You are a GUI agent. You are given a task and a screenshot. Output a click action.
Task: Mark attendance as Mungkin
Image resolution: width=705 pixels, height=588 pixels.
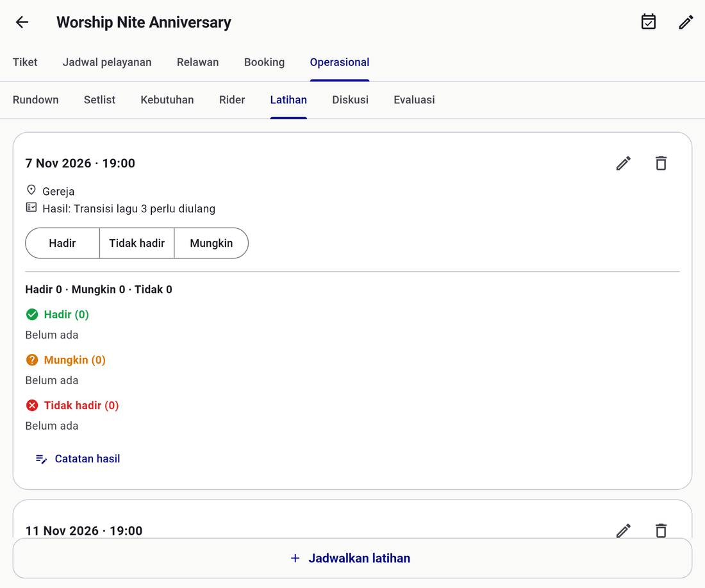[x=211, y=243]
